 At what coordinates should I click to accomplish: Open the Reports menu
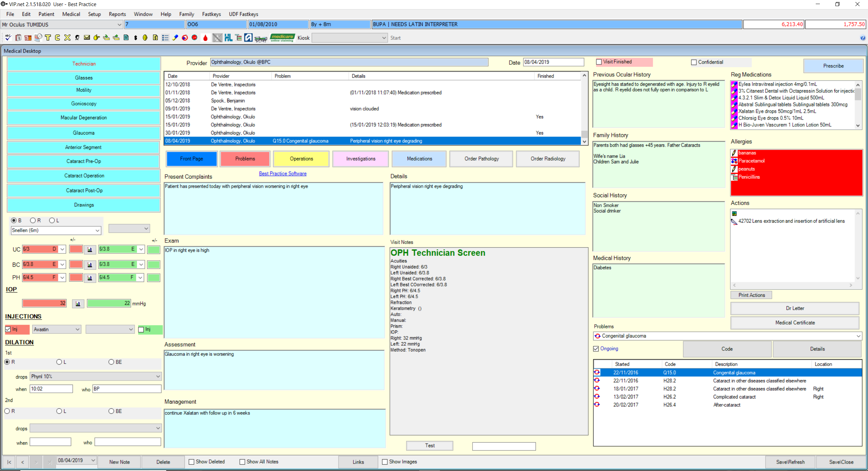[117, 14]
